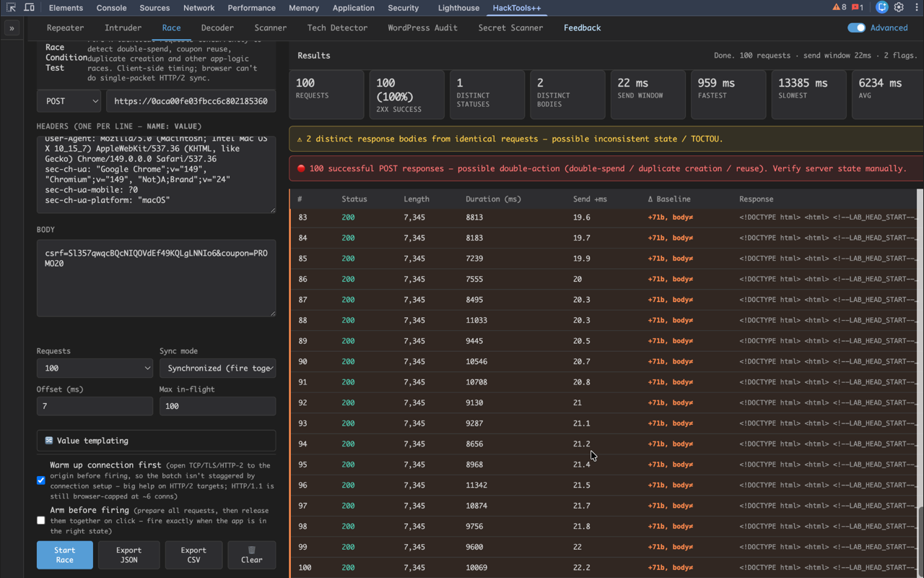Open the Security panel
The height and width of the screenshot is (578, 924).
coord(403,8)
